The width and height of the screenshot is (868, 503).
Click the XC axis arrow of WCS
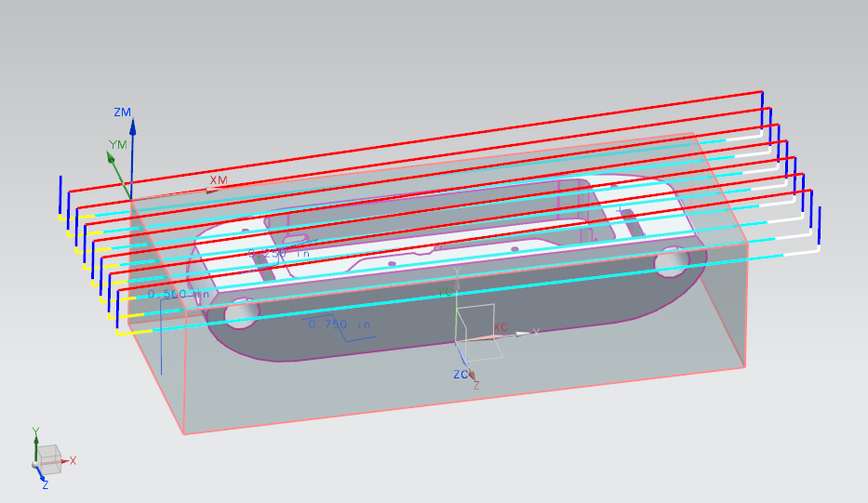point(519,333)
